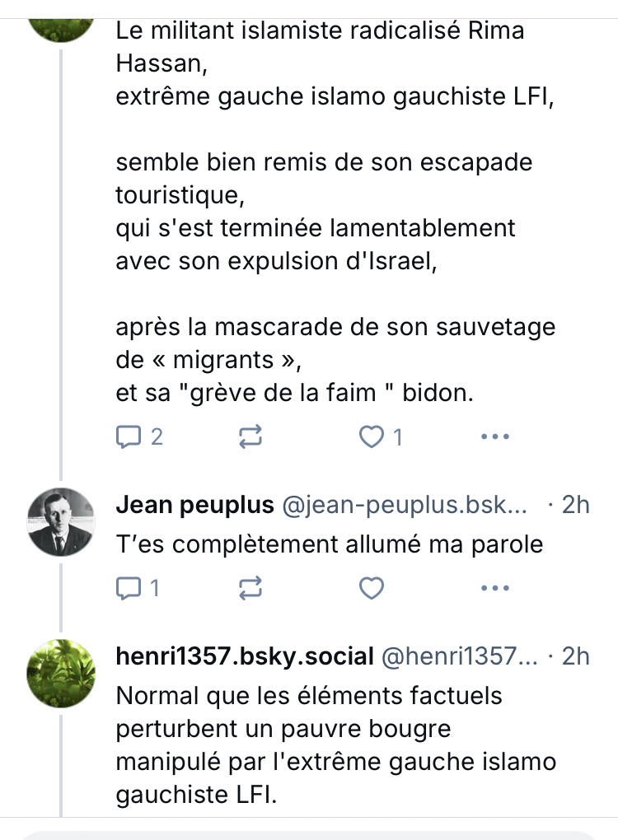Open more options on Rima Hassan post
The width and height of the screenshot is (618, 840).
click(x=494, y=437)
